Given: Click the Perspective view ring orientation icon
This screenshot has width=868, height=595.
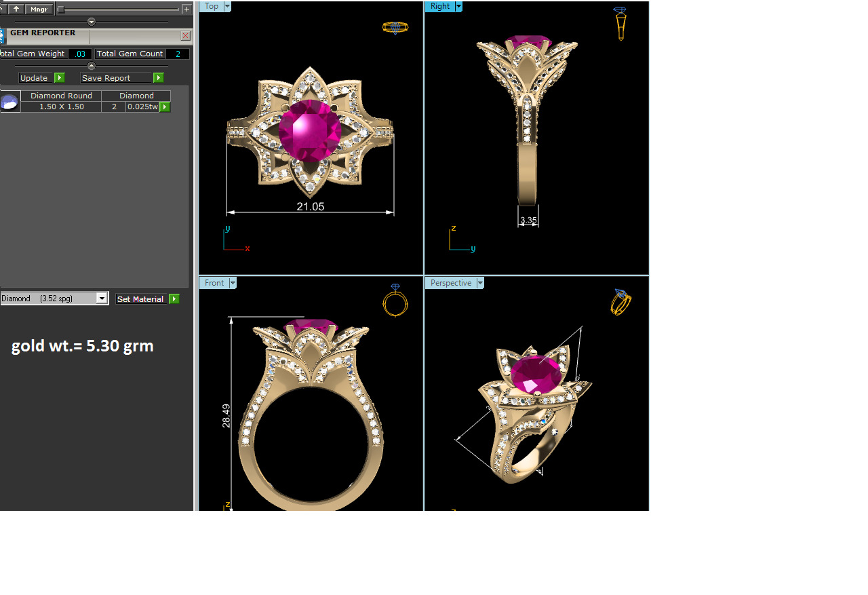Looking at the screenshot, I should pyautogui.click(x=620, y=302).
